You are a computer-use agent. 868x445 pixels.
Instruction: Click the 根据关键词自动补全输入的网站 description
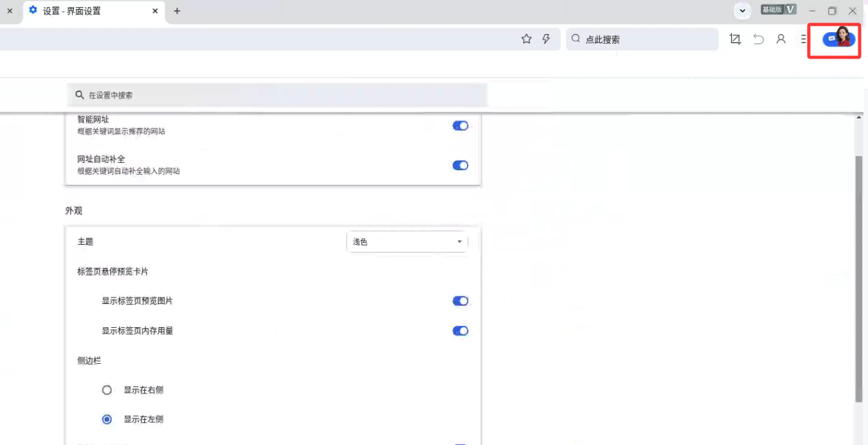129,171
